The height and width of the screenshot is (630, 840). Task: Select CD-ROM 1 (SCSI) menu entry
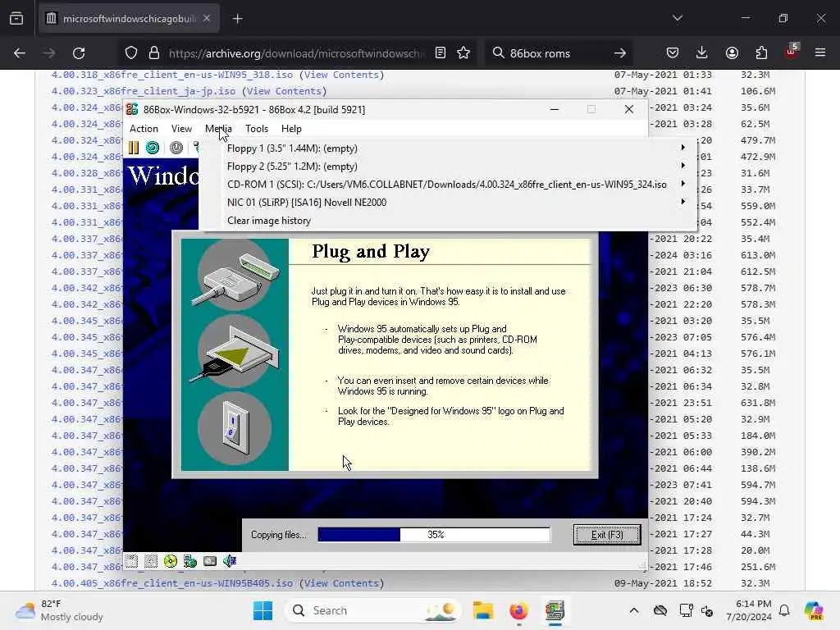pyautogui.click(x=448, y=185)
